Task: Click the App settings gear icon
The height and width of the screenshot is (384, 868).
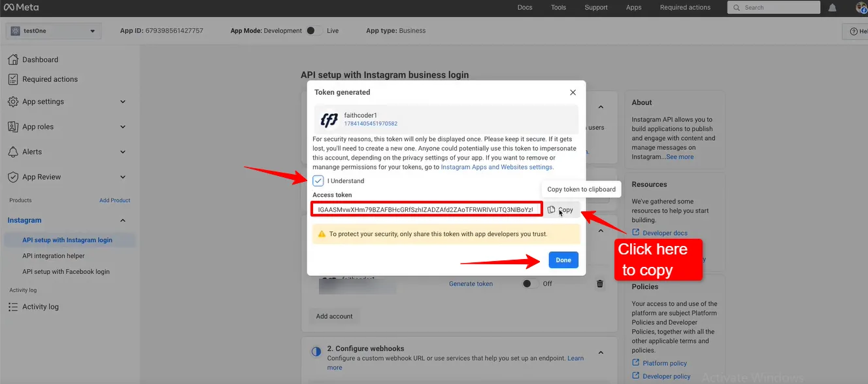Action: (x=12, y=101)
